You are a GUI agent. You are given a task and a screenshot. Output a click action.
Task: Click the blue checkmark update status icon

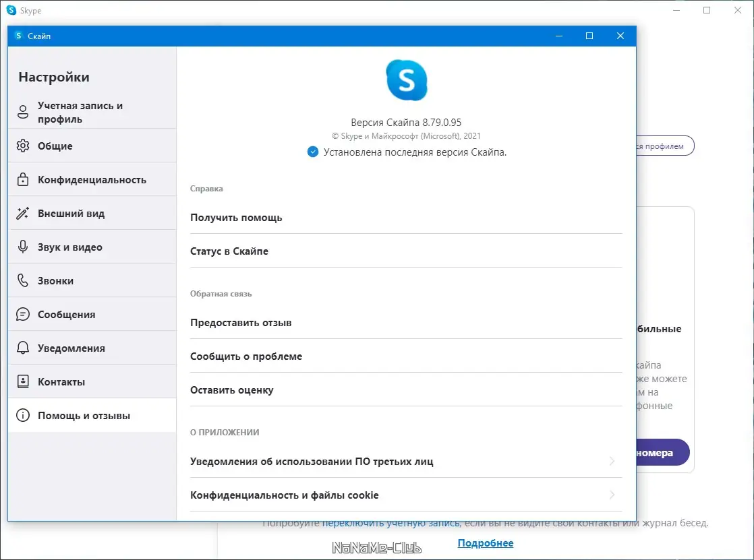312,152
